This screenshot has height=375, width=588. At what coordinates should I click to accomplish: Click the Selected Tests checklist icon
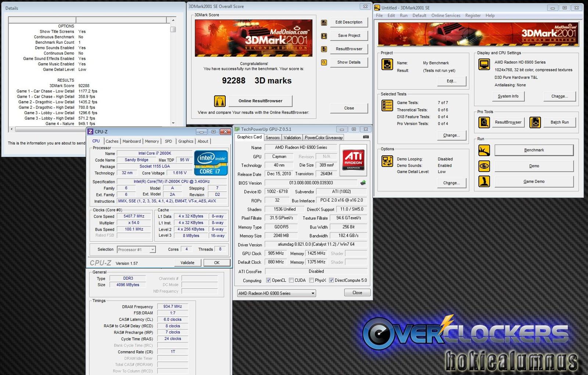(x=387, y=105)
